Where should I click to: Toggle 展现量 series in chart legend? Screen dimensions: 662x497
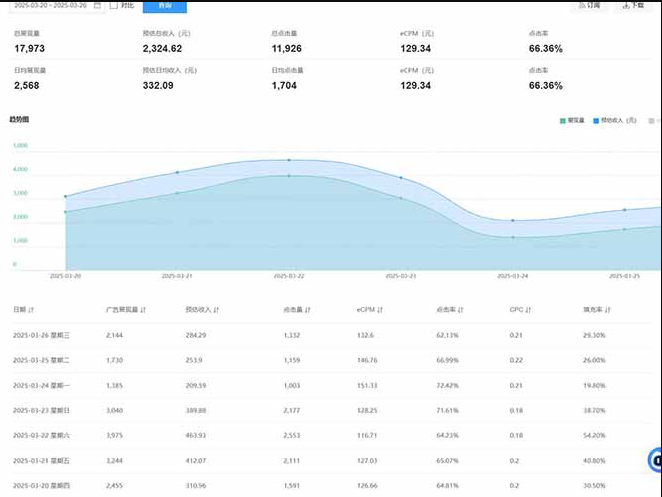pyautogui.click(x=575, y=120)
